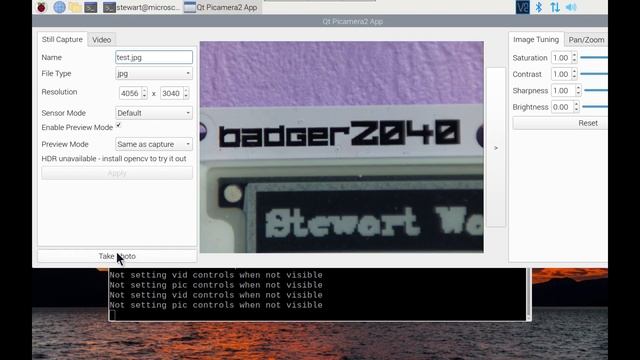Image resolution: width=640 pixels, height=360 pixels.
Task: Expand the Preview Mode dropdown
Action: (x=154, y=144)
